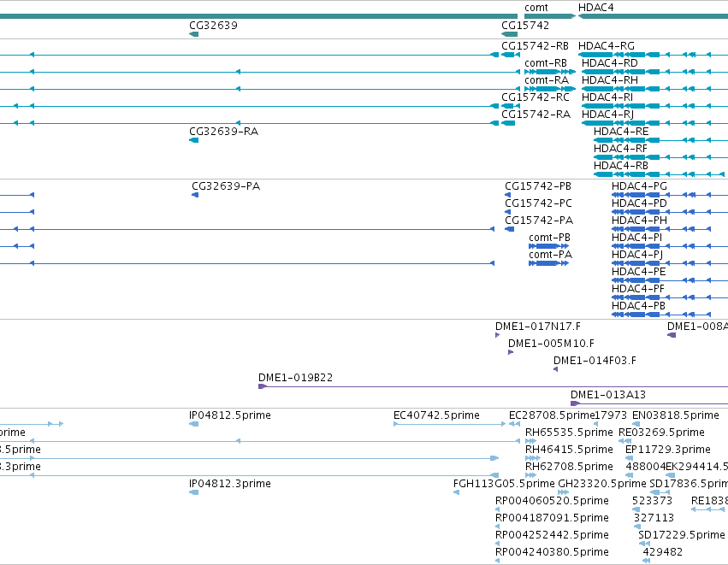This screenshot has height=565, width=728.
Task: Click clone end DME1-014F03.F
Action: (595, 362)
